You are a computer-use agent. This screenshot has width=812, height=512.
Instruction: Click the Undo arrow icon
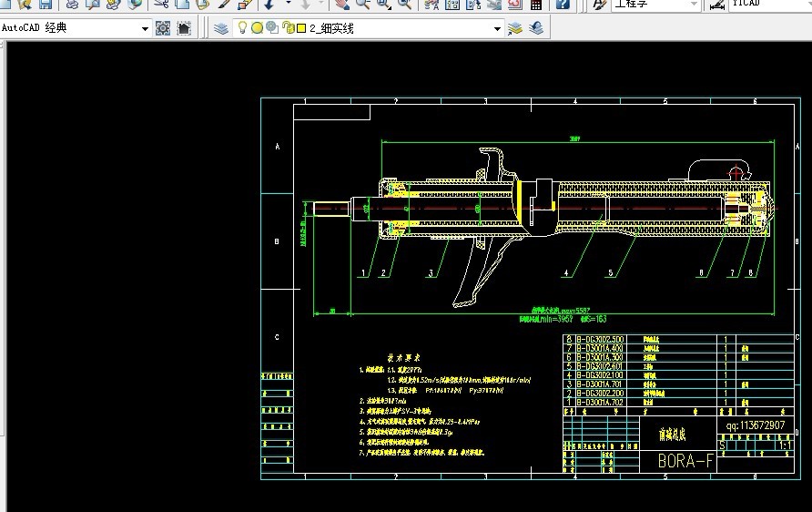(x=270, y=4)
